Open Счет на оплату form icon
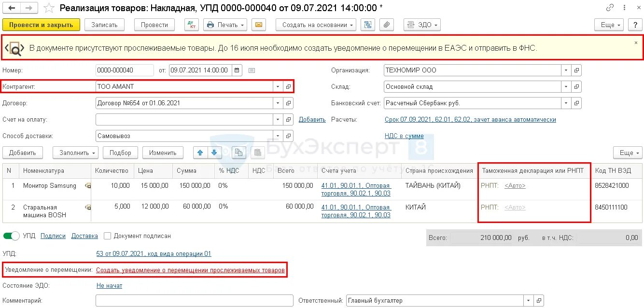The width and height of the screenshot is (644, 308). [288, 119]
